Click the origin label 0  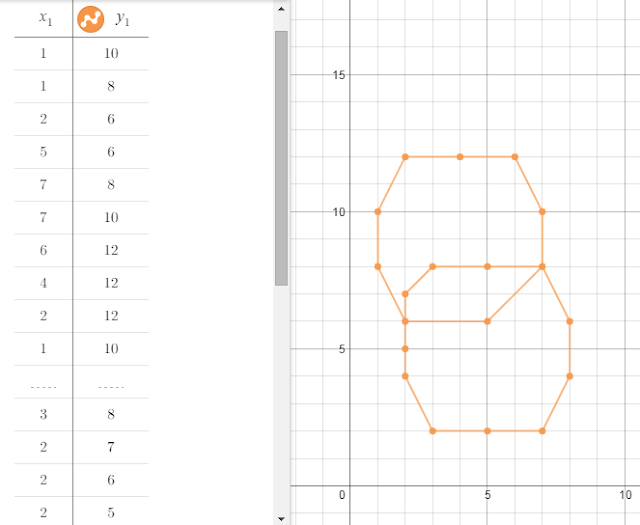click(342, 495)
